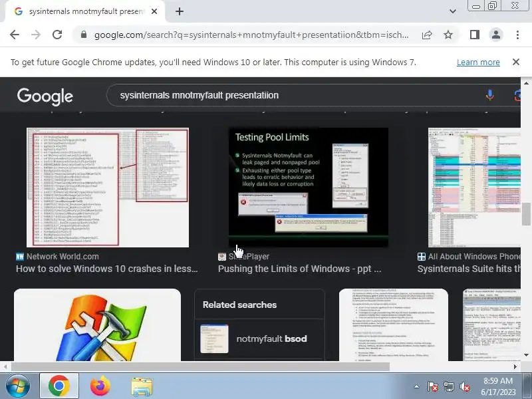Click the address bar URL
The image size is (532, 399).
(x=251, y=35)
